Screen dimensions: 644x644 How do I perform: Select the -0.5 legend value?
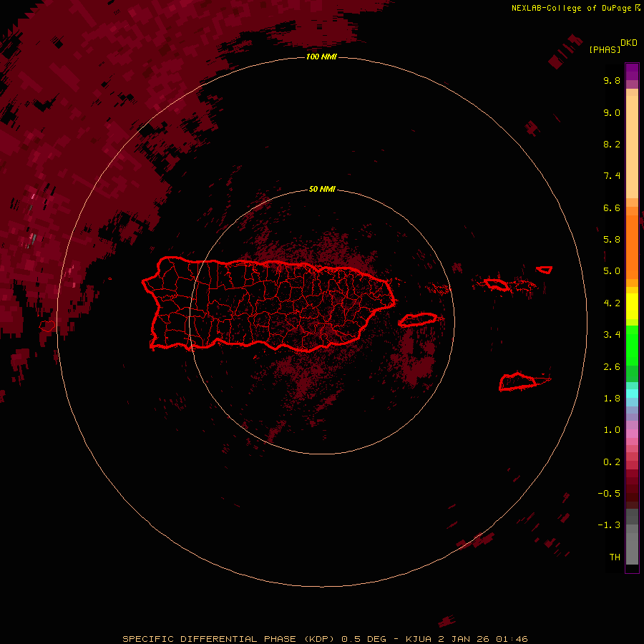(609, 494)
